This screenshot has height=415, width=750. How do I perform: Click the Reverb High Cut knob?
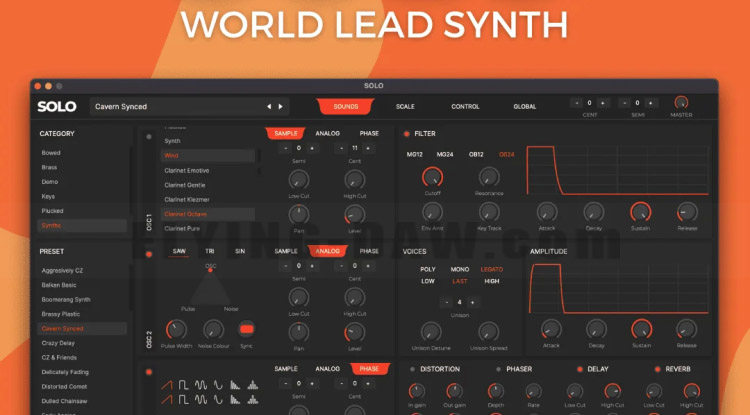coord(692,392)
